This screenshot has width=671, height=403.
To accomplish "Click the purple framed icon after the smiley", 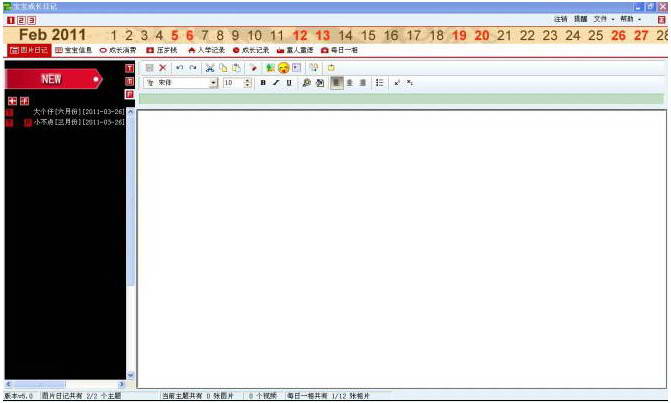I will coord(297,68).
